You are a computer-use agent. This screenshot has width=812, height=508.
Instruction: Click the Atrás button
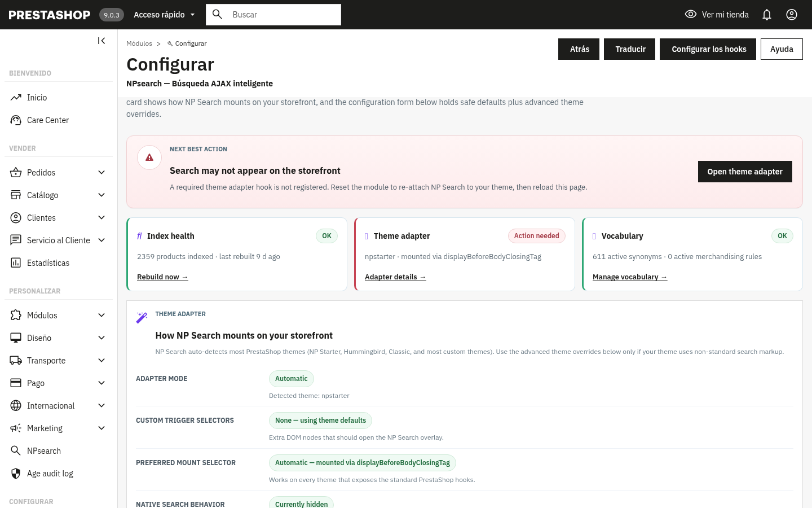pos(579,49)
